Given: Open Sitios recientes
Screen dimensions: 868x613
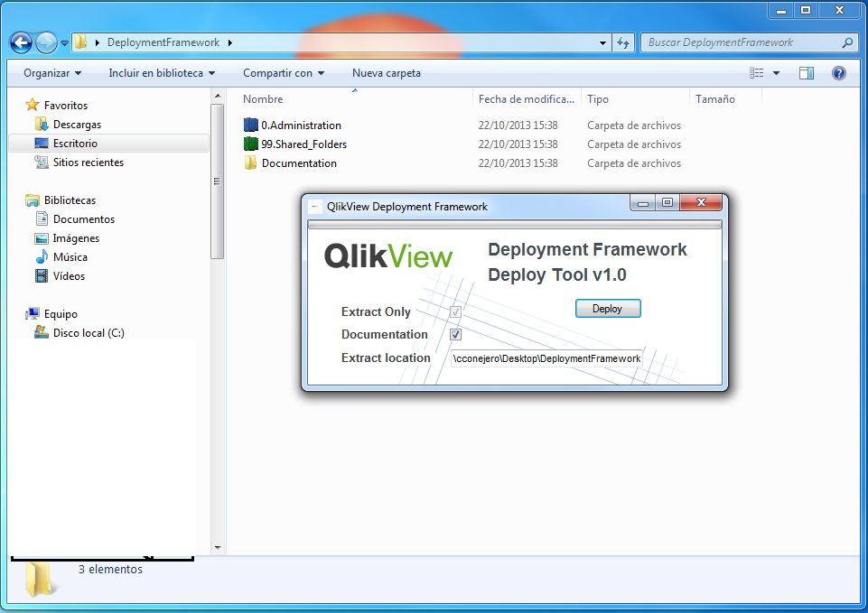Looking at the screenshot, I should pos(88,163).
